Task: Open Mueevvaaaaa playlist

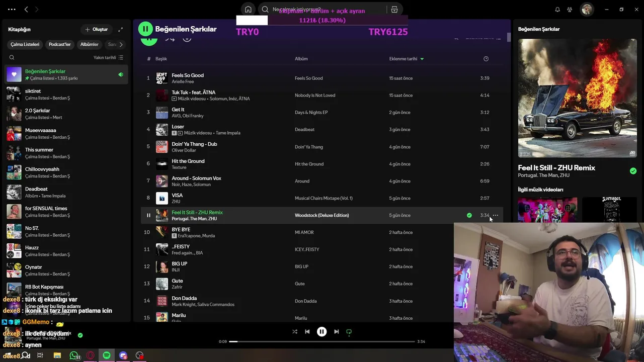Action: [x=65, y=133]
